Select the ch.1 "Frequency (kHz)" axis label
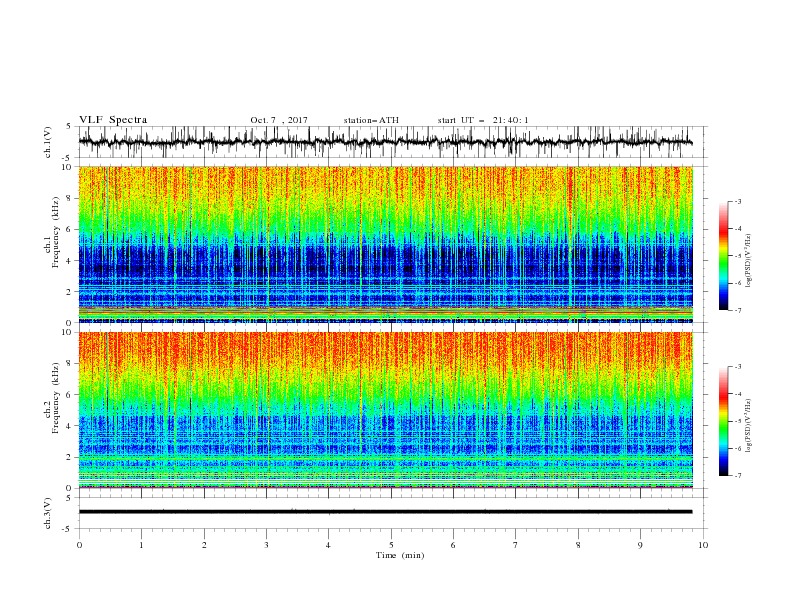The height and width of the screenshot is (612, 792). [x=54, y=231]
